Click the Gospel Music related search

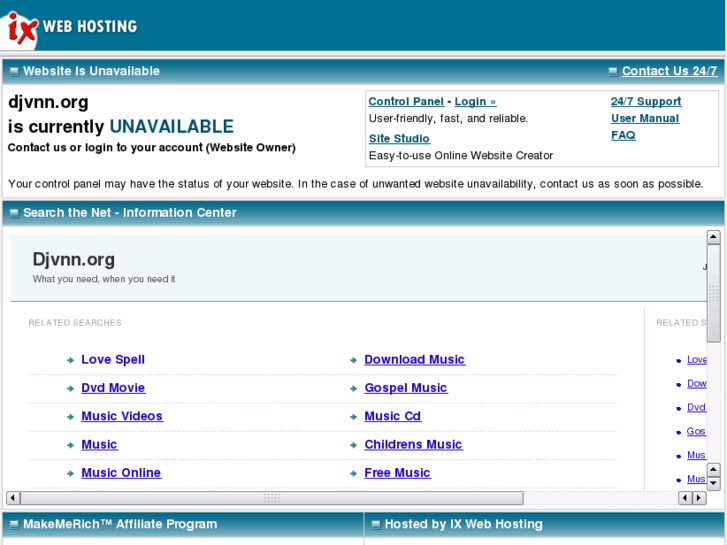tap(406, 388)
